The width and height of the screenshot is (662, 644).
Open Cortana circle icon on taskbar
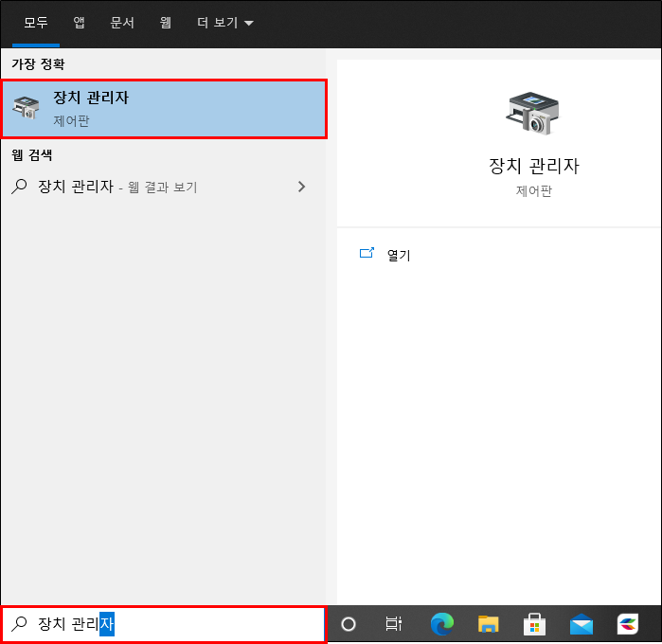[349, 624]
